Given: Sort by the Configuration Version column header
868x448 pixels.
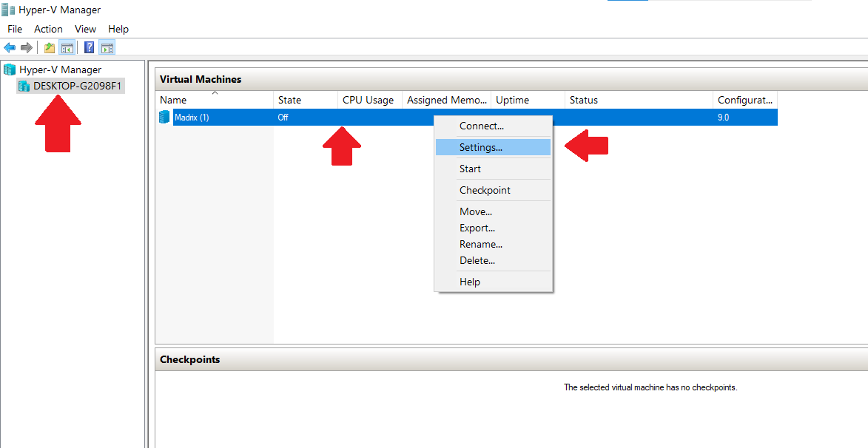Looking at the screenshot, I should tap(745, 100).
